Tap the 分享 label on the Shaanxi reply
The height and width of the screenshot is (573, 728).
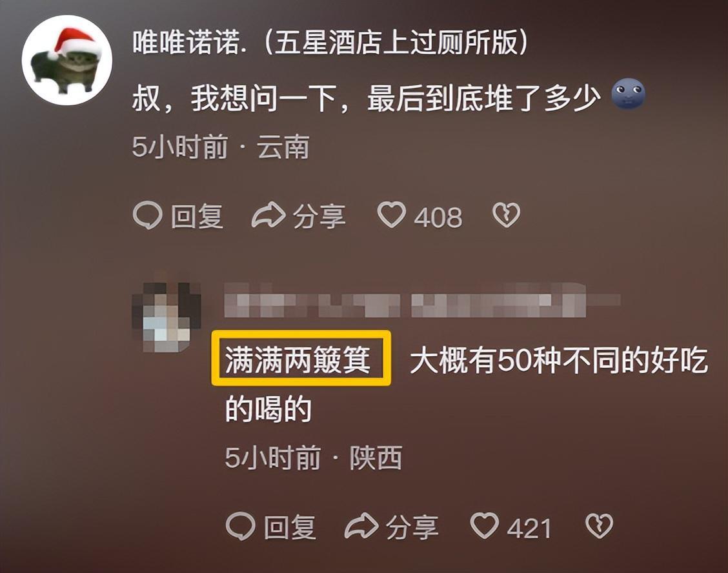click(x=412, y=527)
